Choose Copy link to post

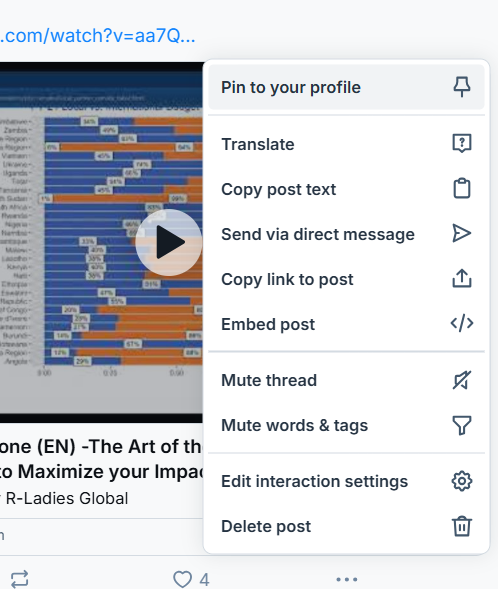pos(346,279)
